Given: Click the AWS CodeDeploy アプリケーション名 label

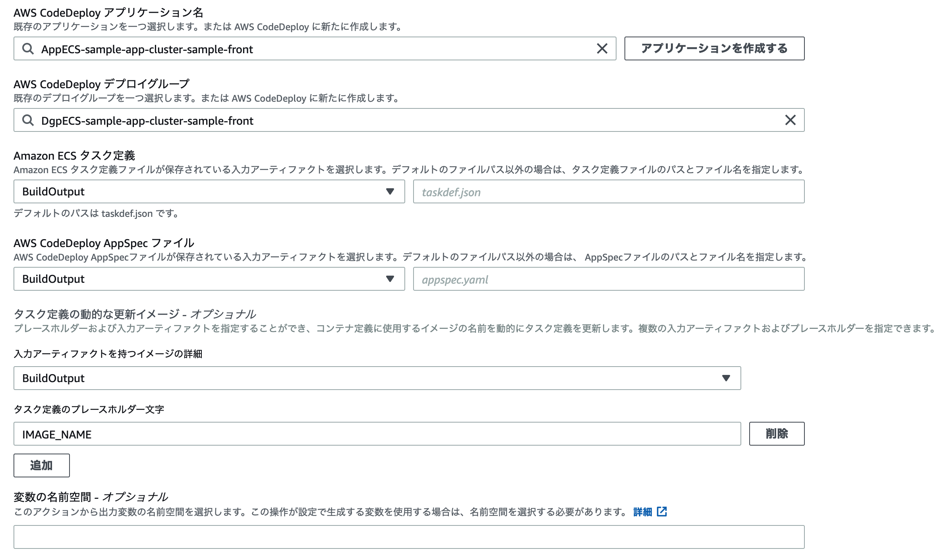Looking at the screenshot, I should (x=108, y=13).
